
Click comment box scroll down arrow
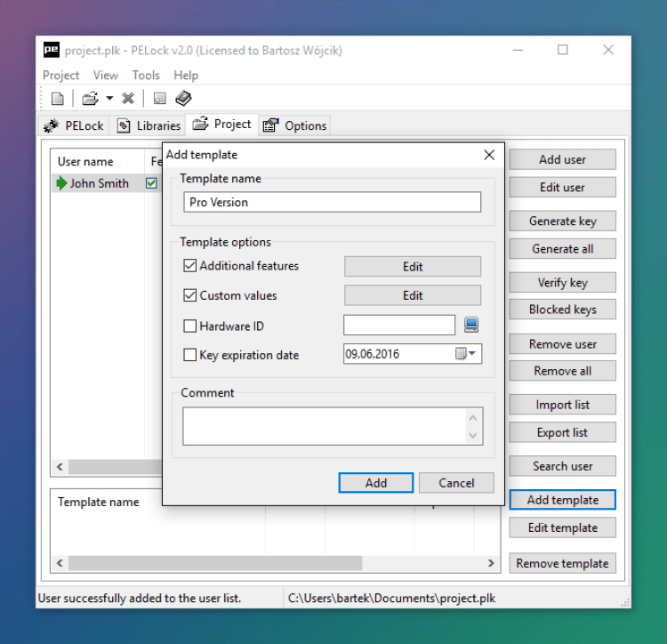473,435
